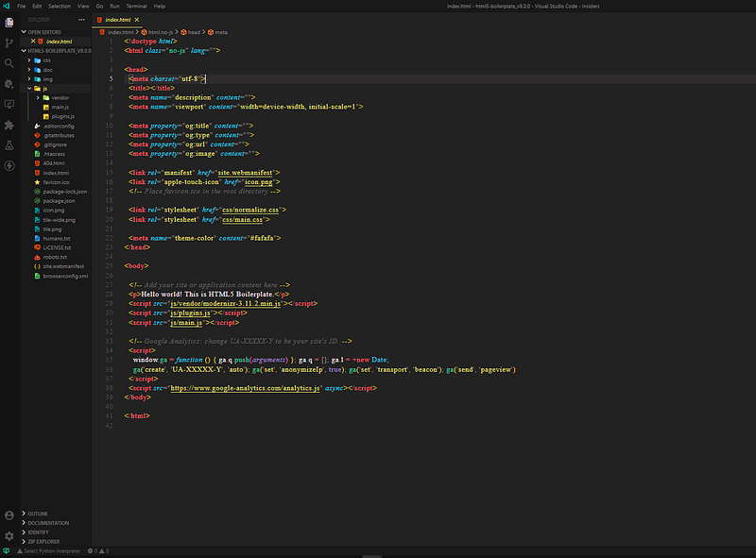Open the Selection menu
The height and width of the screenshot is (558, 756).
60,7
